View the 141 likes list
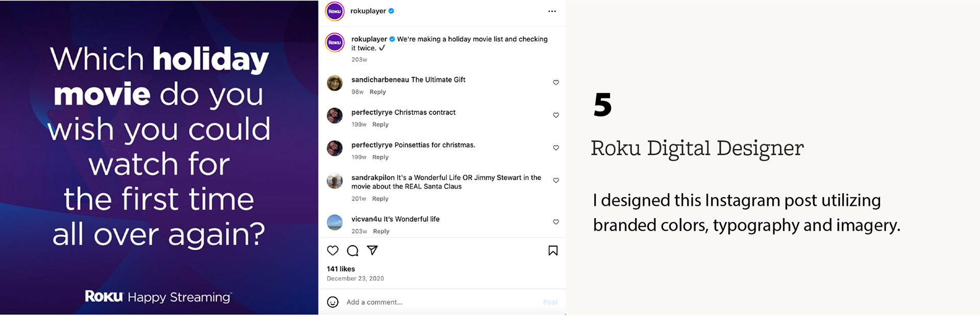Image resolution: width=980 pixels, height=317 pixels. click(x=341, y=269)
